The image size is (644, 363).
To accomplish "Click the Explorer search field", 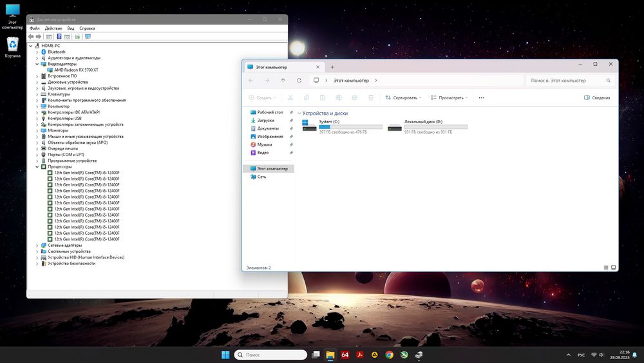I will coord(567,81).
